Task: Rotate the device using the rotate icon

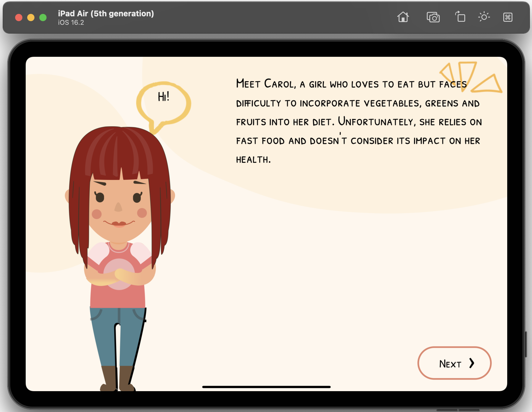Action: (x=460, y=17)
